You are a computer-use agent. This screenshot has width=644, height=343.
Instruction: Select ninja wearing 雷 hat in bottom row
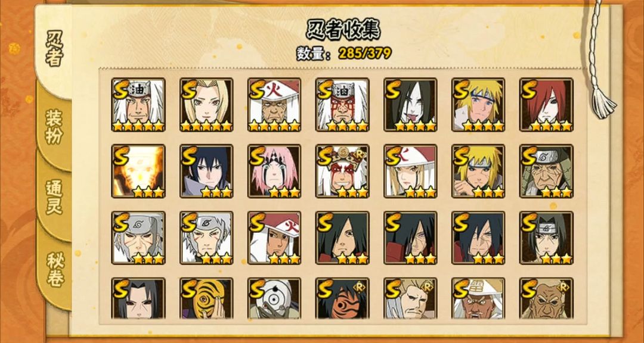(478, 299)
